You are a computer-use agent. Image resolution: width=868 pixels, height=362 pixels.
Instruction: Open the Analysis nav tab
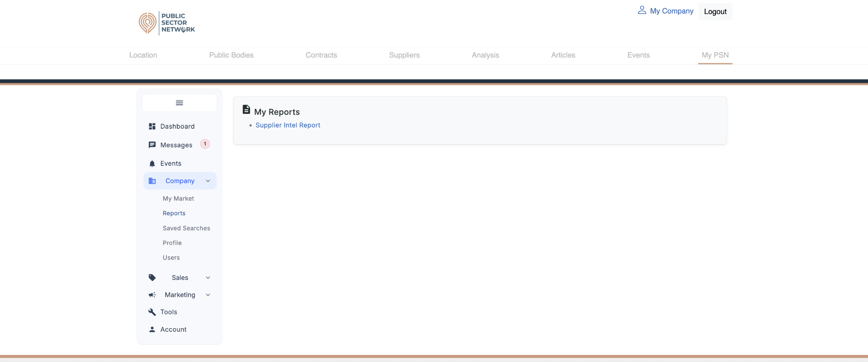pos(486,55)
